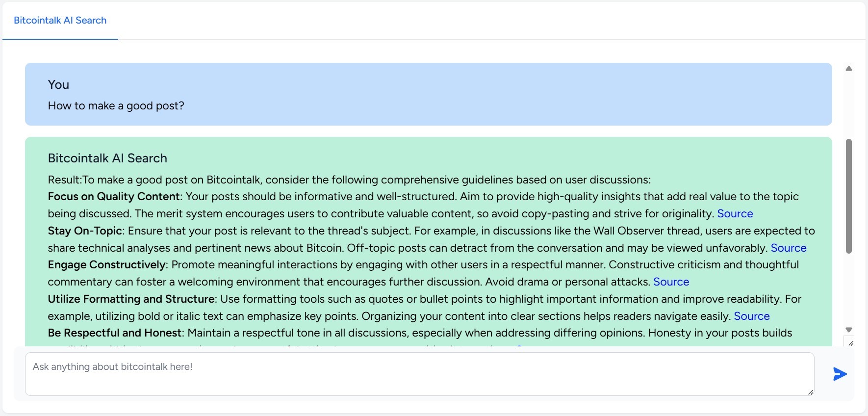
Task: Click the bold 'Utilize Formatting and Structure' heading
Action: pos(131,299)
